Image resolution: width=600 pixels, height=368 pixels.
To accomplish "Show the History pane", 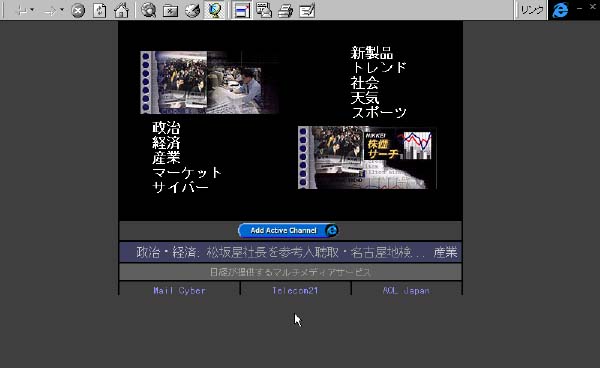I will (192, 10).
